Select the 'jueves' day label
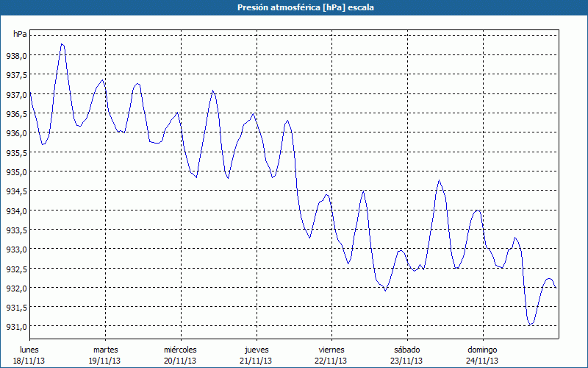Image resolution: width=588 pixels, height=368 pixels. click(256, 350)
